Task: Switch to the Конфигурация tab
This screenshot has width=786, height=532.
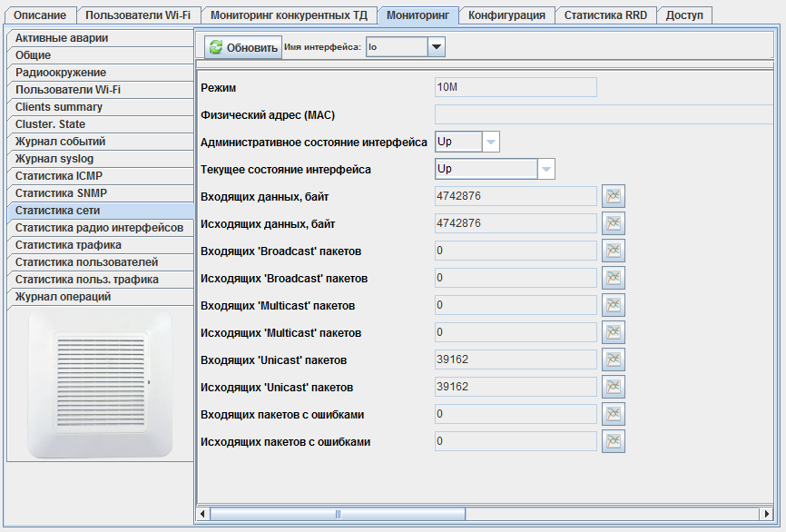Action: [506, 15]
